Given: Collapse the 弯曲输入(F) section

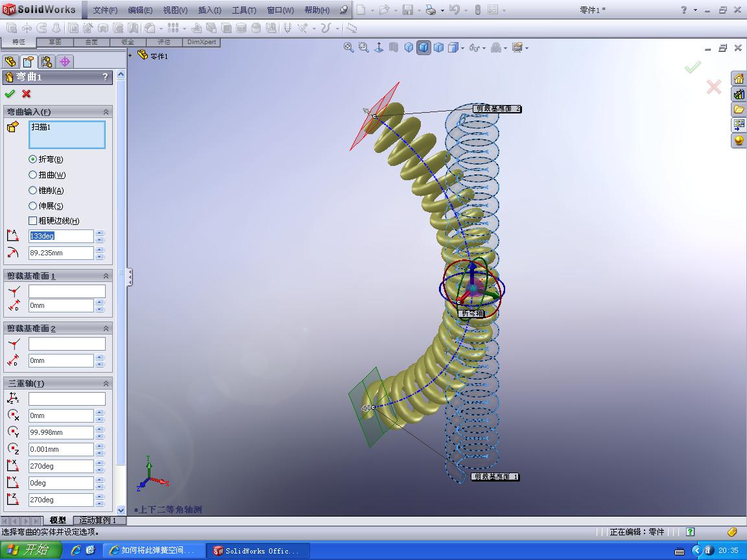Looking at the screenshot, I should 106,112.
